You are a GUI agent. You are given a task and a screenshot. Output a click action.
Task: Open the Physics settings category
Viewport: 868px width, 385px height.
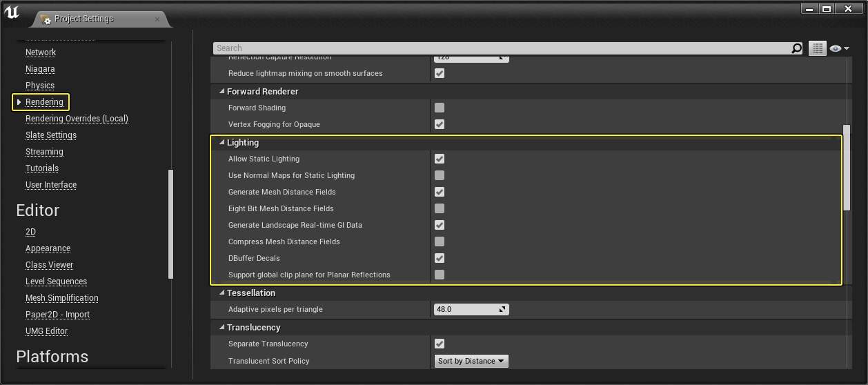(40, 86)
